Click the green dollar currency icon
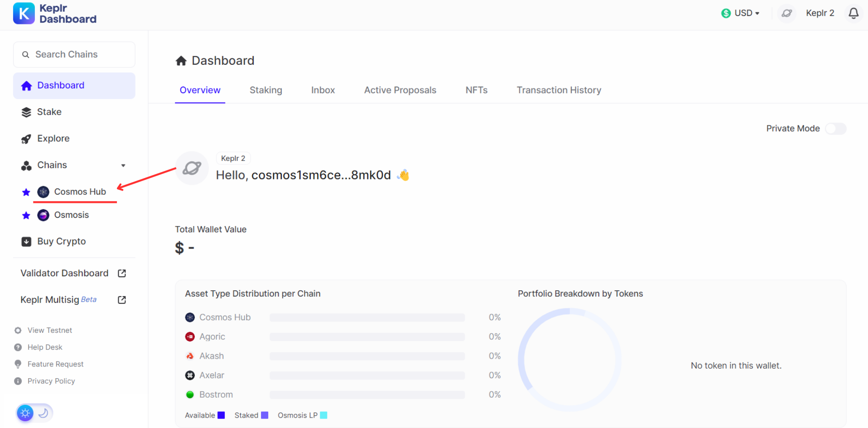Image resolution: width=868 pixels, height=428 pixels. coord(726,13)
